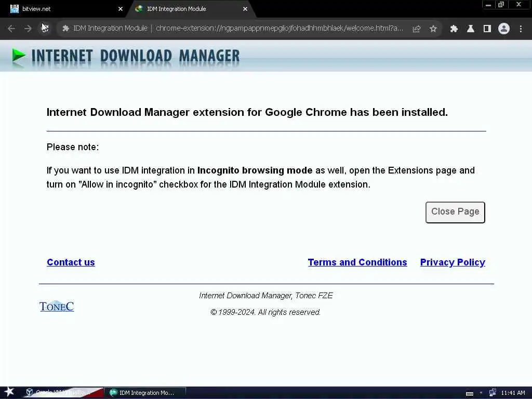Click 'Incognito browsing mode' bold text
This screenshot has height=399, width=532.
(x=255, y=170)
